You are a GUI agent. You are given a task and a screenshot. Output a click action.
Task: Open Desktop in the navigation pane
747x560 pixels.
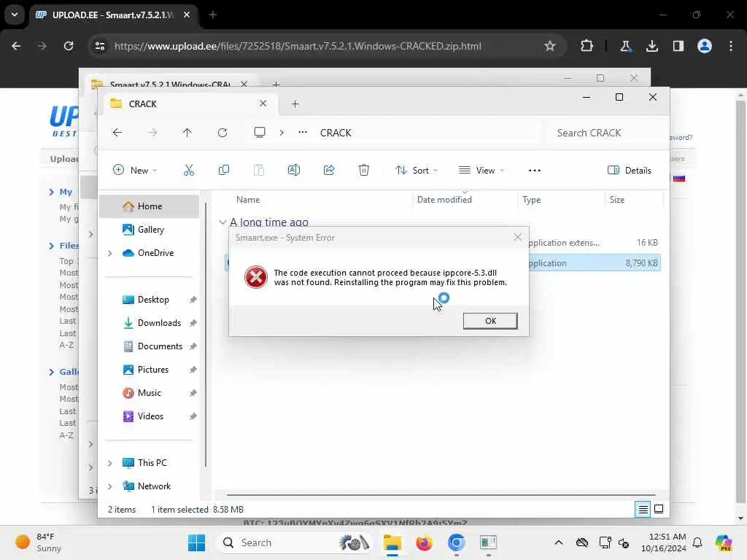[x=149, y=300]
